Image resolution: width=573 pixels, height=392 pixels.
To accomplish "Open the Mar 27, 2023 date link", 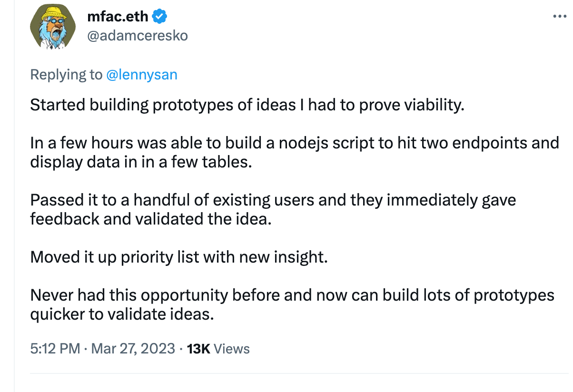I will coord(133,349).
